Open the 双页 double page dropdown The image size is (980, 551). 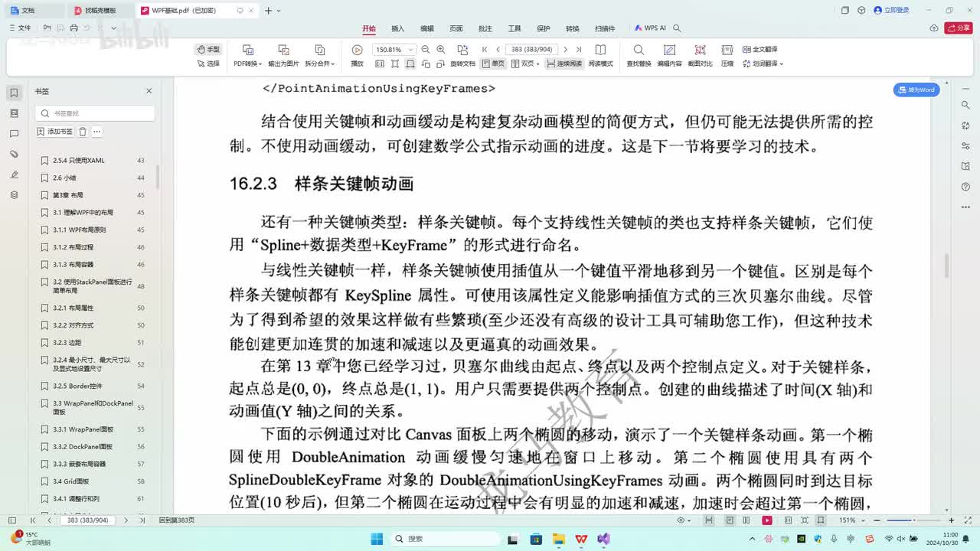(526, 64)
